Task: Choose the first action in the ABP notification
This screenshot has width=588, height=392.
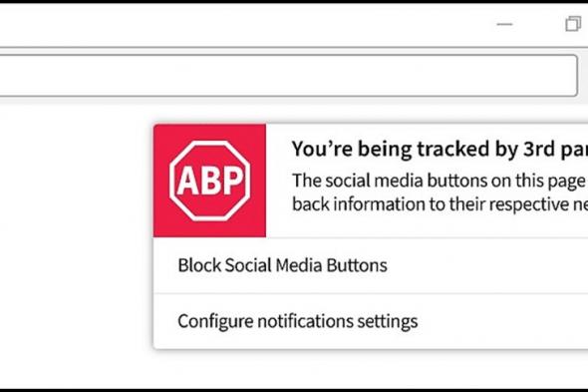Action: pos(371,265)
